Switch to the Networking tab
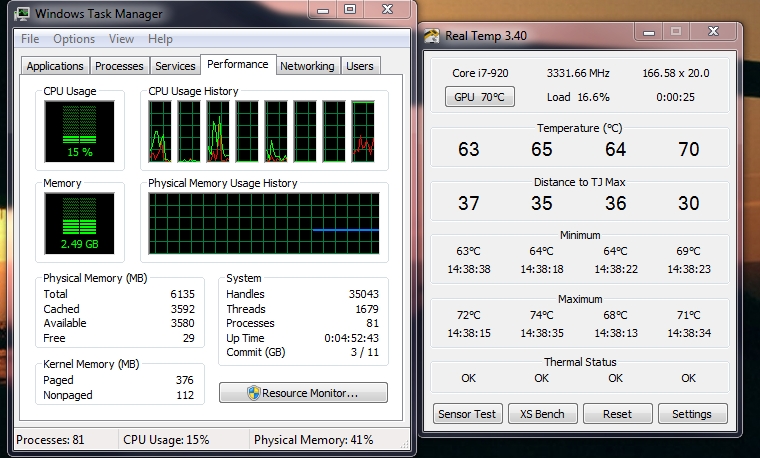This screenshot has width=760, height=458. (x=307, y=66)
